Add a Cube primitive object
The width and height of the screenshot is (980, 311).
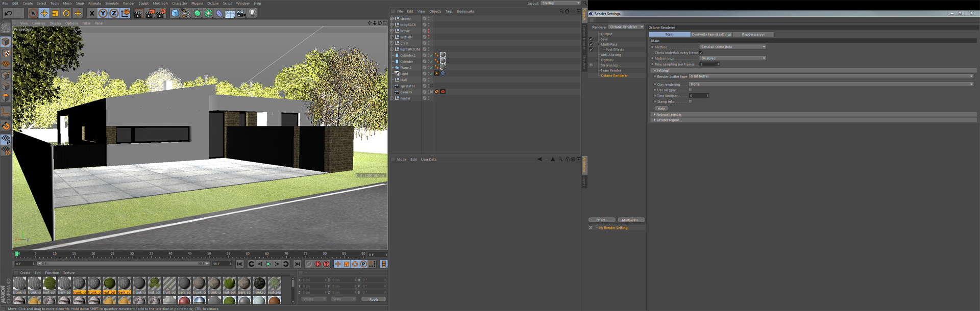click(x=175, y=13)
